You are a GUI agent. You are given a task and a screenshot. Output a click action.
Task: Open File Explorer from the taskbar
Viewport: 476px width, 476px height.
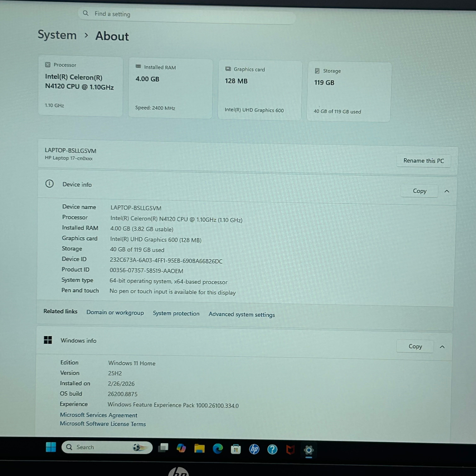coord(199,448)
